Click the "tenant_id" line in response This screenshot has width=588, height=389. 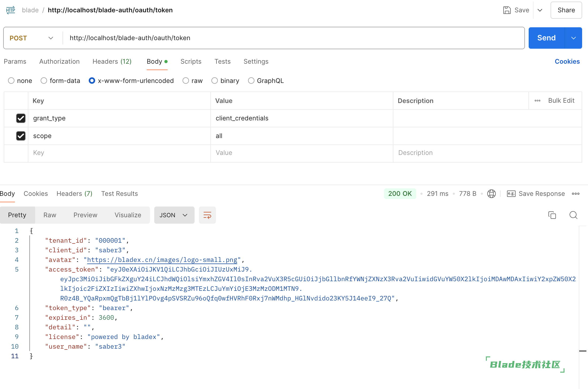pyautogui.click(x=87, y=241)
